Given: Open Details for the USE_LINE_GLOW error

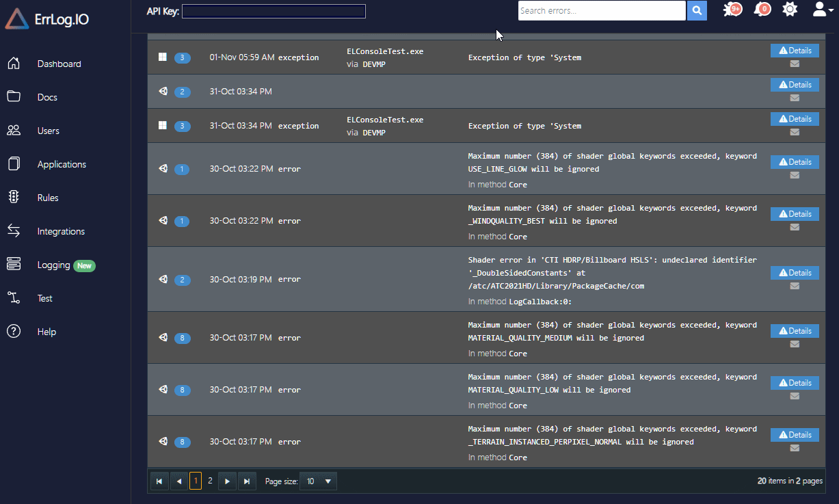Looking at the screenshot, I should click(795, 162).
